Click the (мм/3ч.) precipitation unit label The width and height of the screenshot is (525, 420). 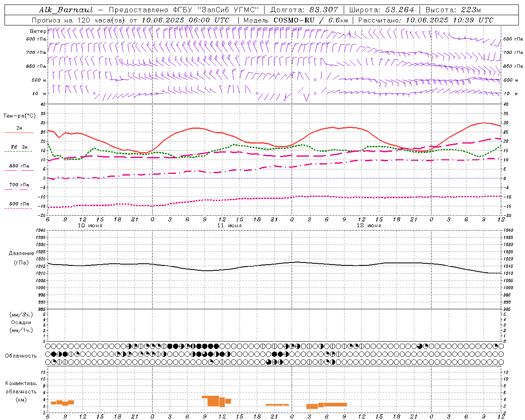pyautogui.click(x=21, y=315)
